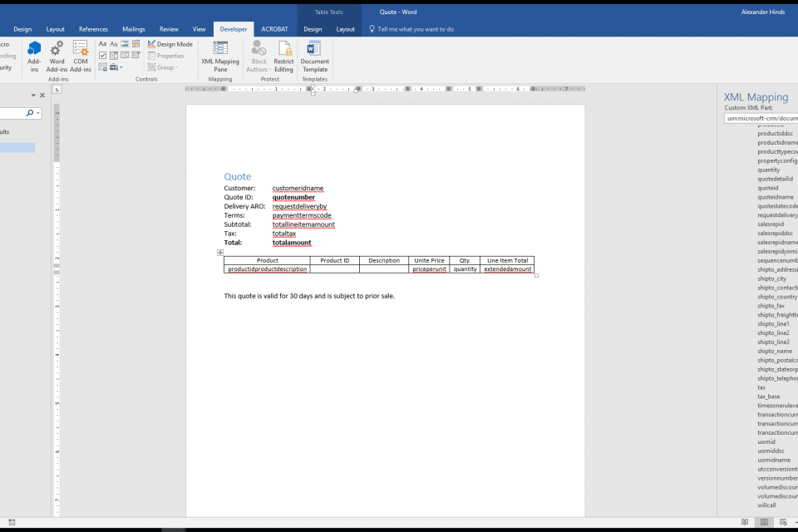Expand the navigation search options arrow
The height and width of the screenshot is (532, 798).
point(37,113)
